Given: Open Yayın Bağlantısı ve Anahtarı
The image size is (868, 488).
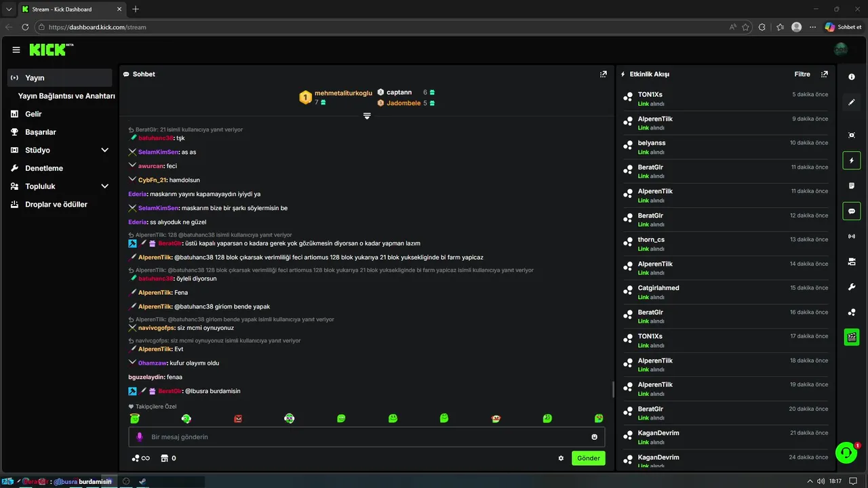Looking at the screenshot, I should (66, 96).
